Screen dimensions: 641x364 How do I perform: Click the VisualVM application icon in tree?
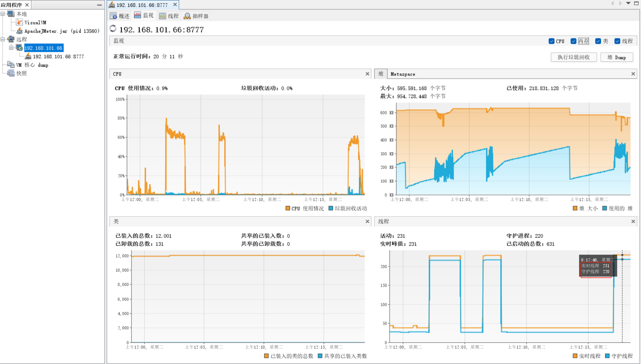pos(19,22)
